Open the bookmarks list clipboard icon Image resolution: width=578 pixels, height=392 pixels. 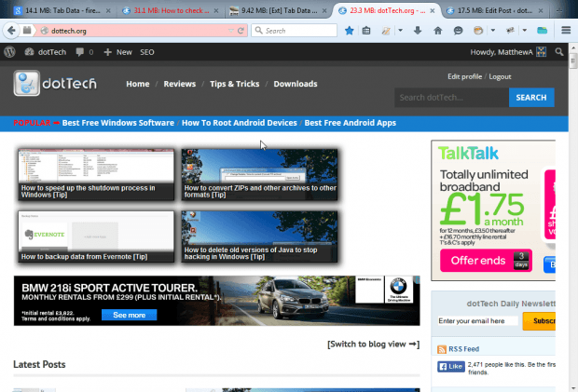pyautogui.click(x=366, y=31)
